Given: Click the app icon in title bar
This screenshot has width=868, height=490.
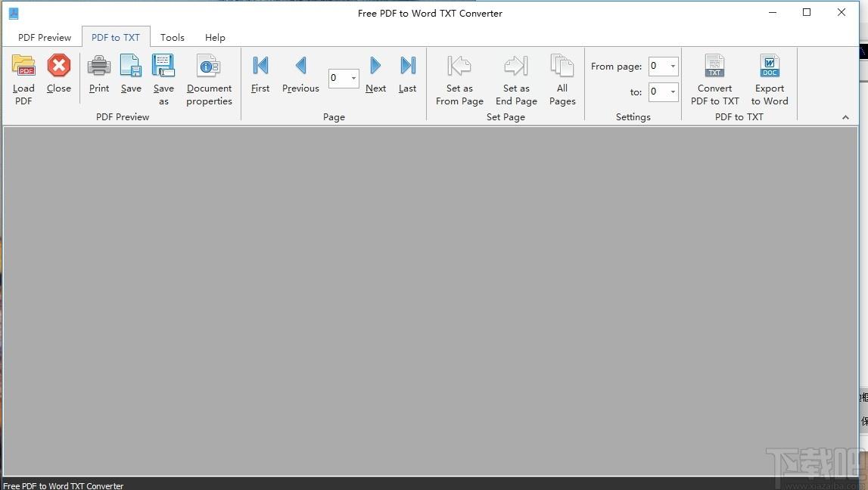Looking at the screenshot, I should (14, 14).
